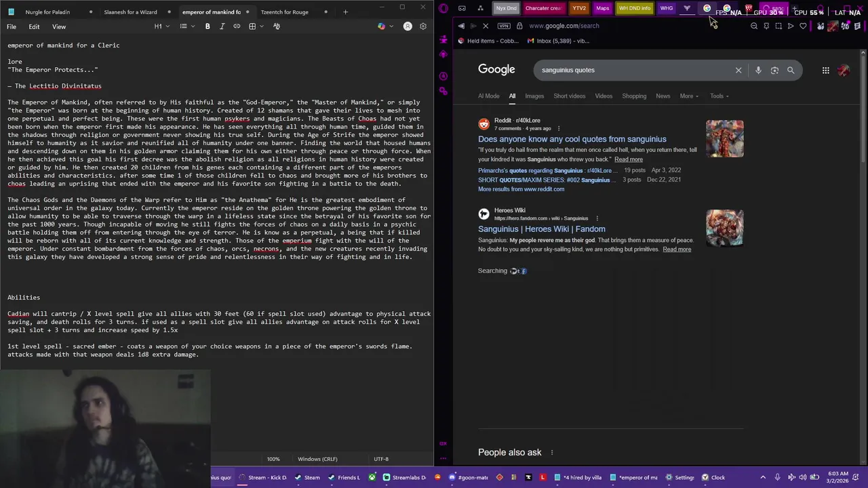Expand the Tools dropdown on Google
Image resolution: width=868 pixels, height=488 pixels.
[719, 96]
